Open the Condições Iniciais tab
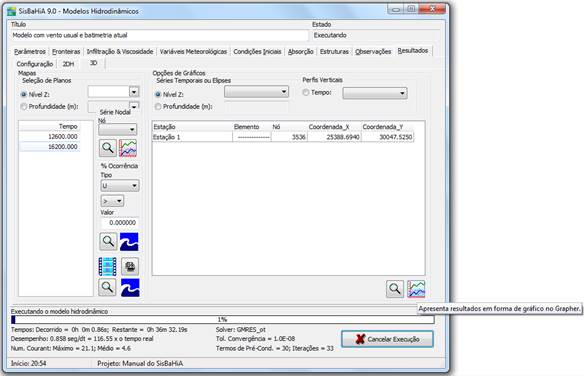This screenshot has height=376, width=584. tap(257, 51)
